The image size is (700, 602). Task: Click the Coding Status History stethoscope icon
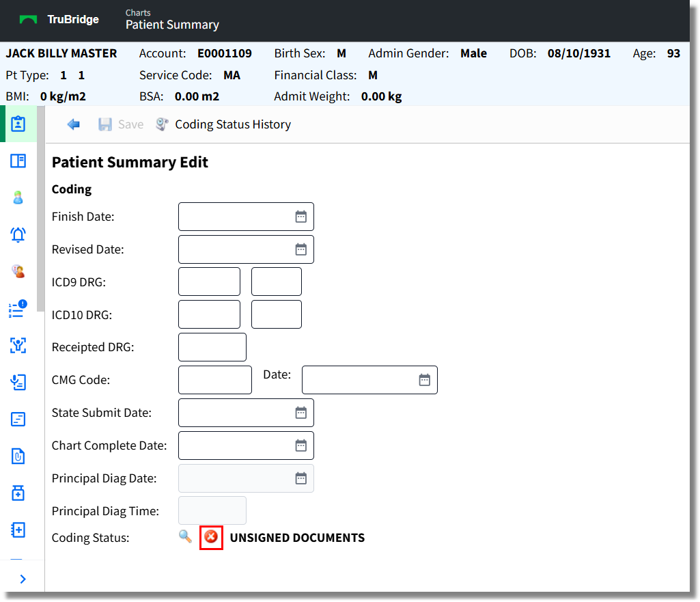click(162, 124)
